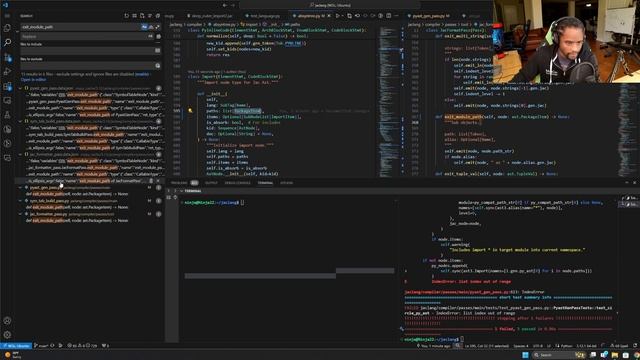Open the OUTPUT panel tab
This screenshot has height=360, width=640.
211,183
